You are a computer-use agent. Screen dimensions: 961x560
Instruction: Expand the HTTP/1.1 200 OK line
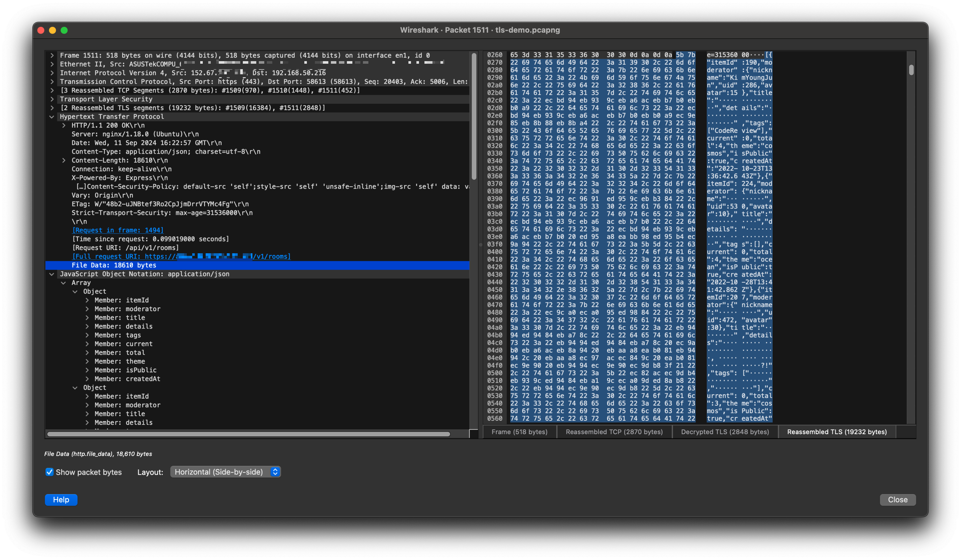tap(64, 126)
